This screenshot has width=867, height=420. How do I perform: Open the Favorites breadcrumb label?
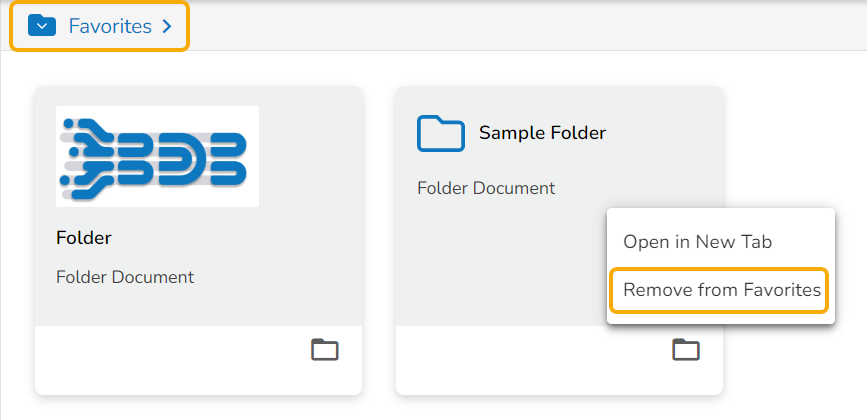click(110, 27)
